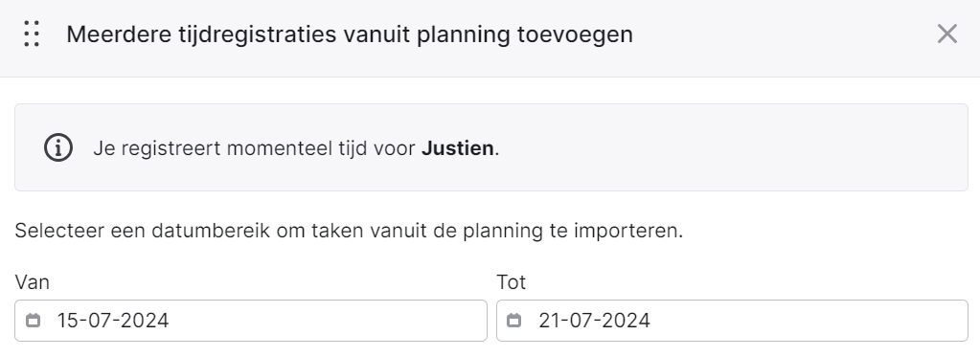This screenshot has height=357, width=980.
Task: Select the start date 15-07-2024
Action: point(112,321)
